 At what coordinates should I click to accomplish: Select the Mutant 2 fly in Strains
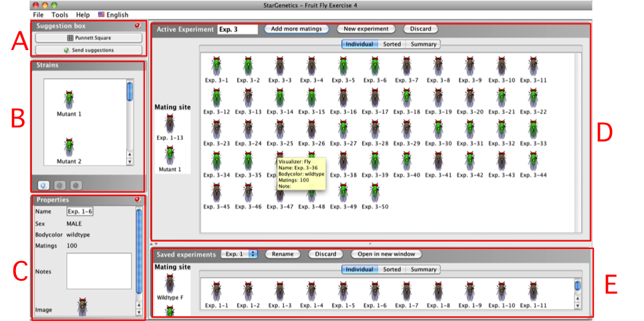pyautogui.click(x=69, y=147)
